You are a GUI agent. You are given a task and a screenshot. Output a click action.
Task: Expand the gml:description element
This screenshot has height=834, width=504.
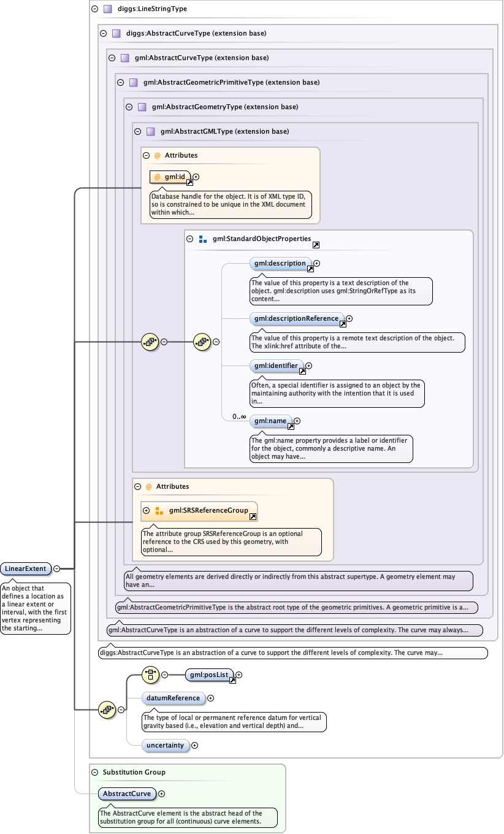pos(317,264)
